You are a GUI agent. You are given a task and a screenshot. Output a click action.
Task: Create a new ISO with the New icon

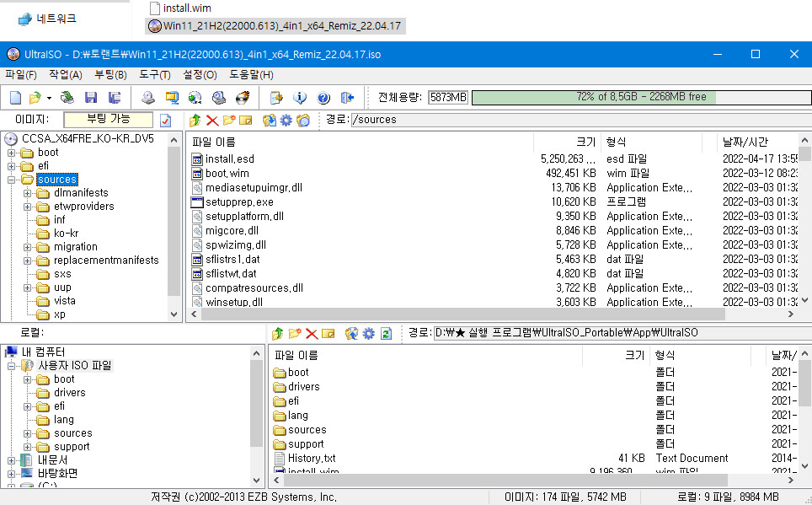[15, 97]
